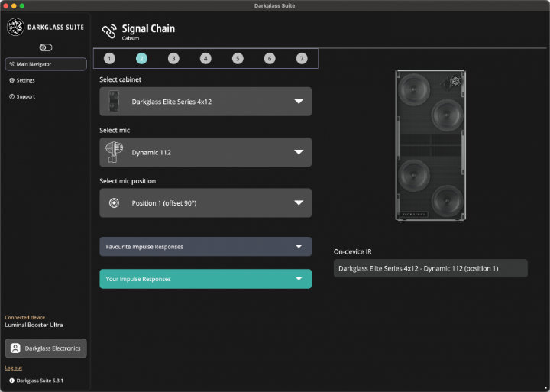Click the Settings gear icon

click(11, 80)
